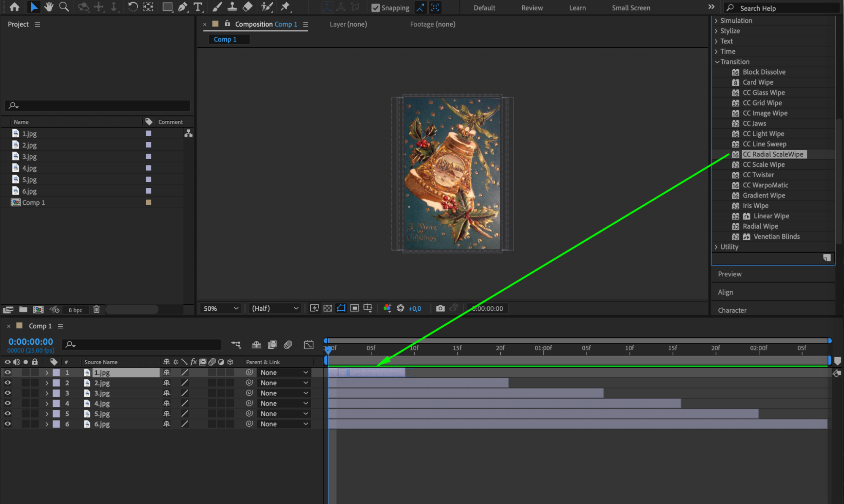Select the Pen tool
Image resolution: width=844 pixels, height=504 pixels.
coord(182,7)
